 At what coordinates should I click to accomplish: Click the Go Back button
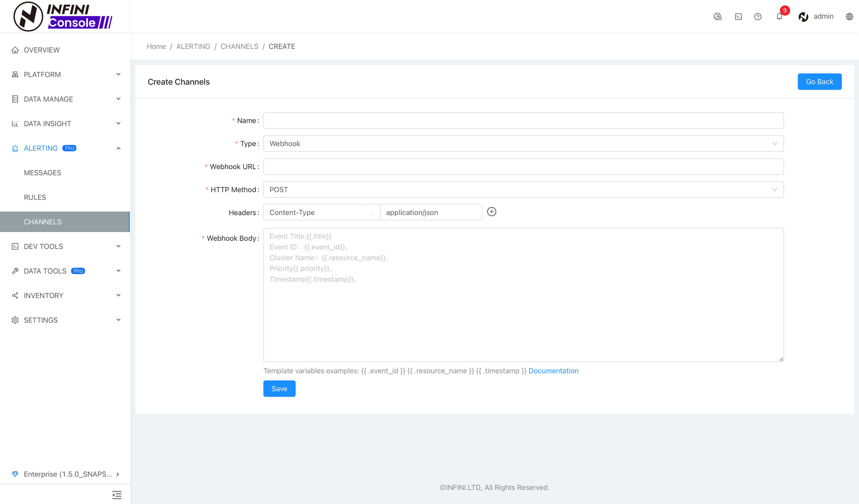point(820,82)
